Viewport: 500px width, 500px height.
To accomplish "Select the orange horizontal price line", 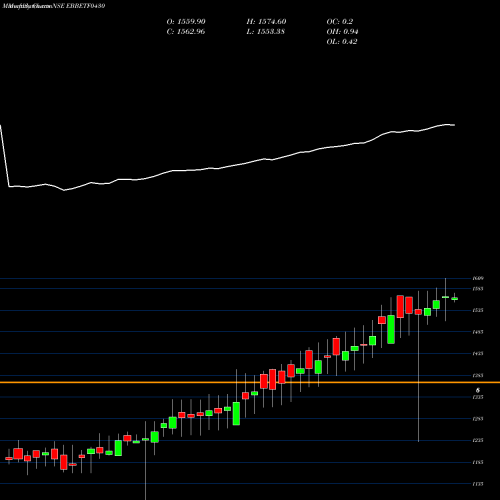I will tap(250, 382).
